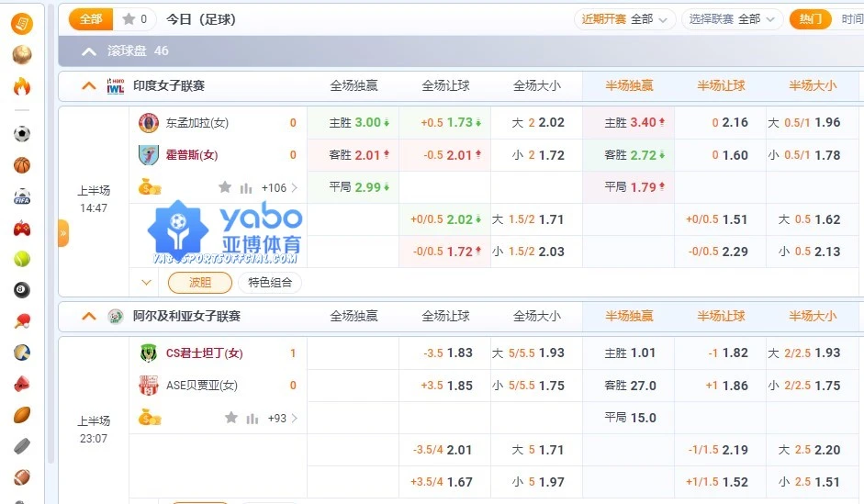Select the tennis ball sport icon

(22, 259)
